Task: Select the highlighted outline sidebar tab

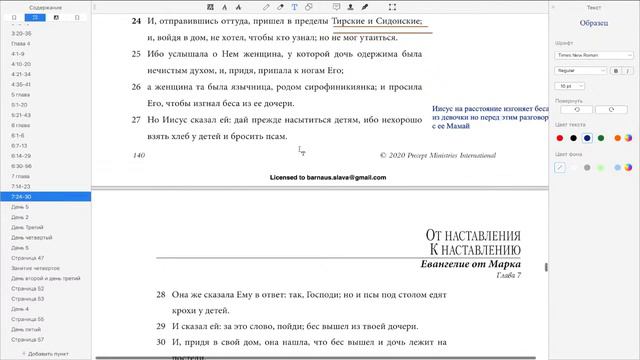Action: [35, 18]
